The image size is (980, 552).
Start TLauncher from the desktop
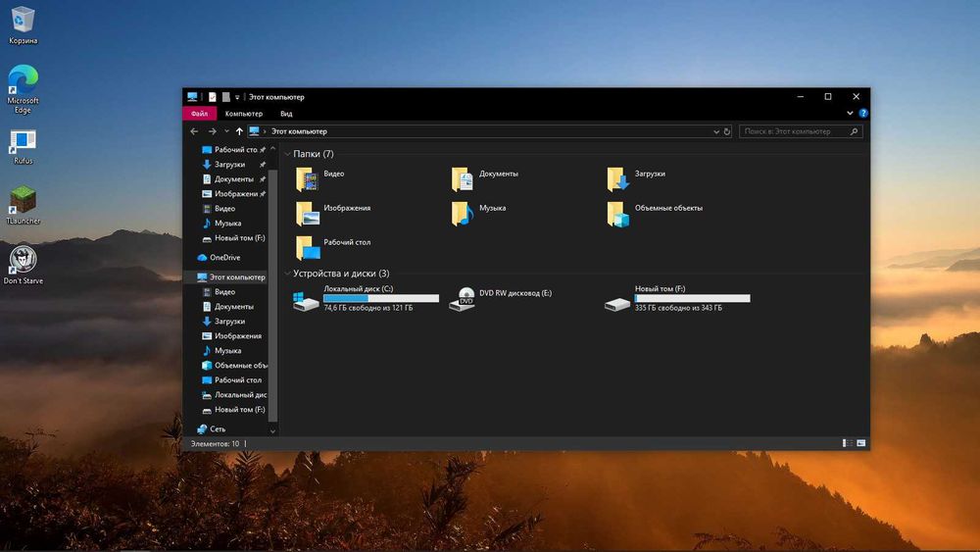point(23,206)
